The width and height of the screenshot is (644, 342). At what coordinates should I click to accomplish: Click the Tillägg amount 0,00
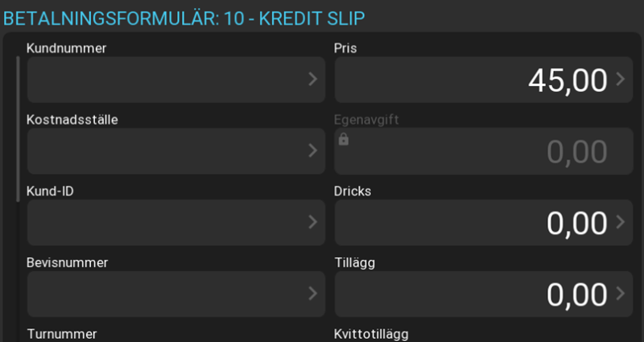(576, 295)
